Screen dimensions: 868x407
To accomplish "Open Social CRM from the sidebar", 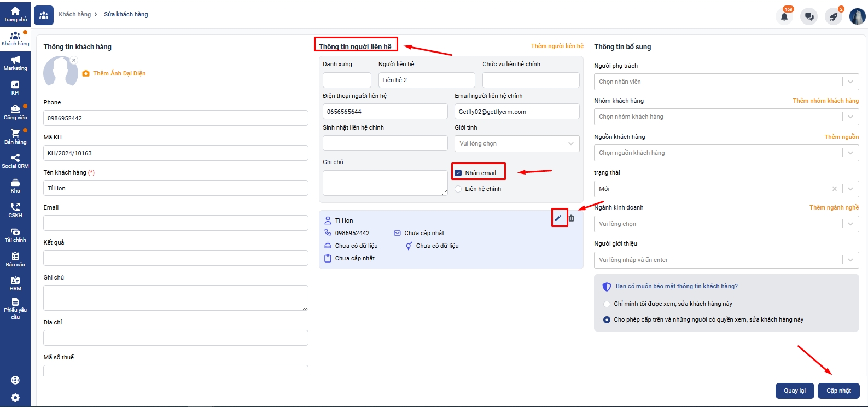I will pyautogui.click(x=15, y=161).
